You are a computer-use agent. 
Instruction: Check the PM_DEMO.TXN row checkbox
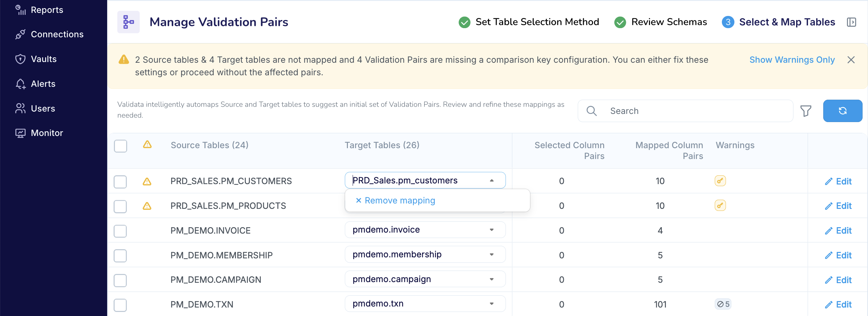click(x=120, y=305)
